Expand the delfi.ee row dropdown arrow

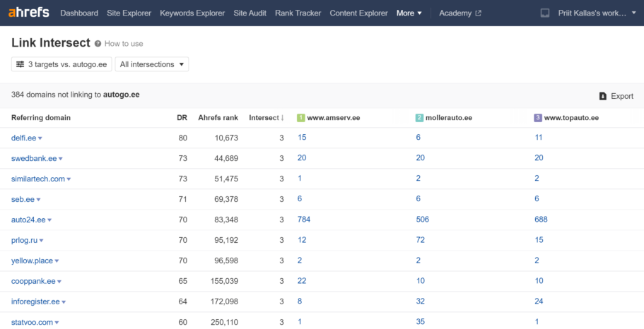[40, 138]
